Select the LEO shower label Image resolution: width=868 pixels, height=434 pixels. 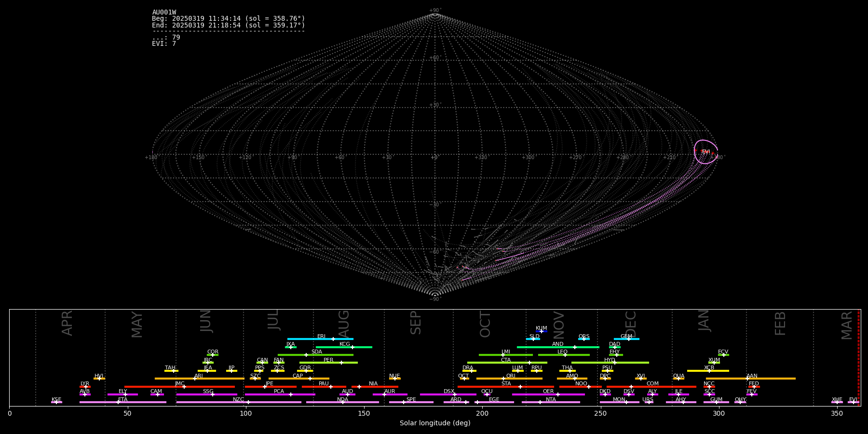(x=563, y=352)
